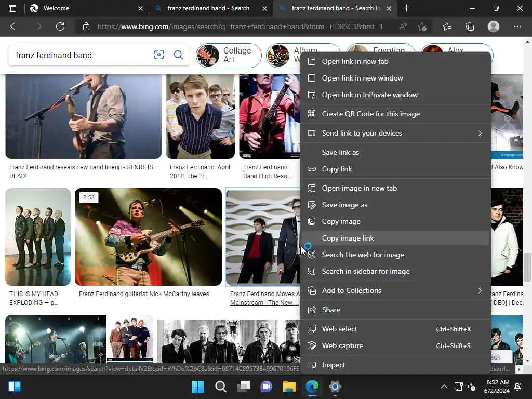Choose Open image in new tab
The height and width of the screenshot is (399, 532).
click(x=395, y=188)
